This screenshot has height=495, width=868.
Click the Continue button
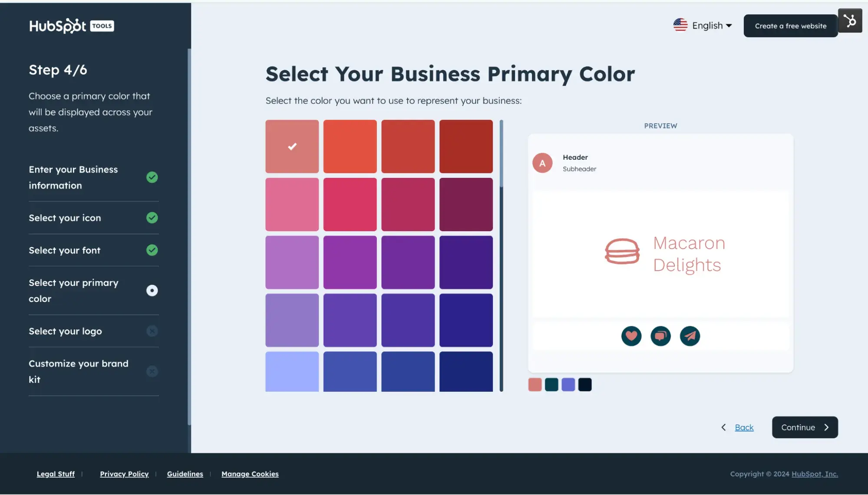805,427
